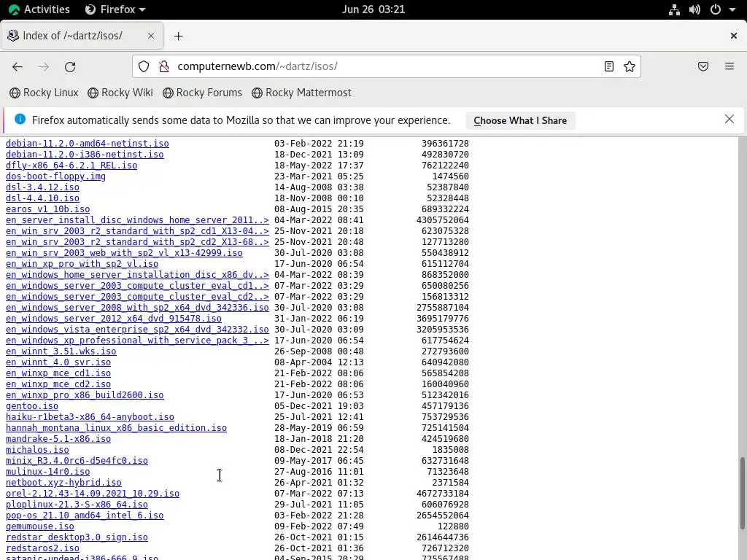This screenshot has height=560, width=747.
Task: Open clock and calendar Jun 26 03:21
Action: point(373,9)
